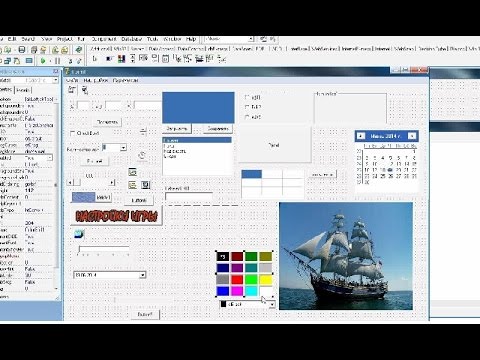
Task: Open the Параметры menu on the form
Action: click(125, 80)
